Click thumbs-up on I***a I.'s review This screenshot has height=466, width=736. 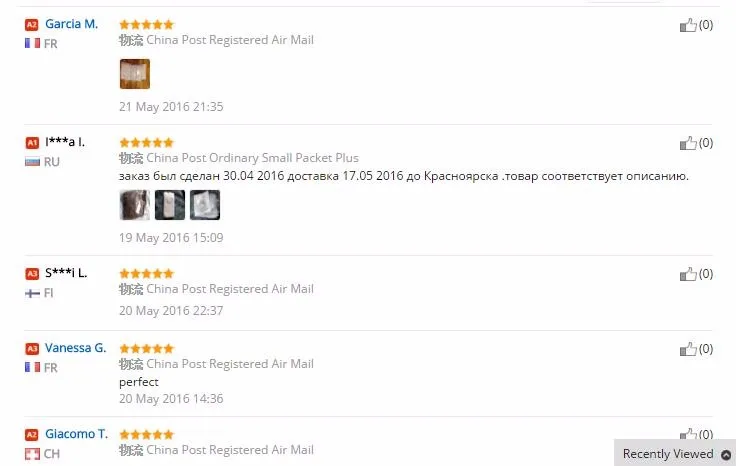pos(688,143)
